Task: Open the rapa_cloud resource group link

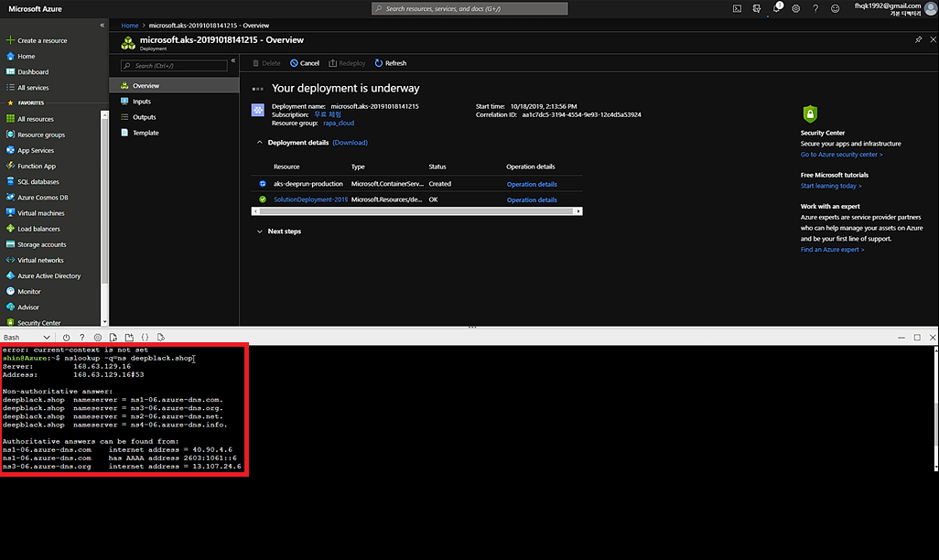Action: tap(339, 123)
